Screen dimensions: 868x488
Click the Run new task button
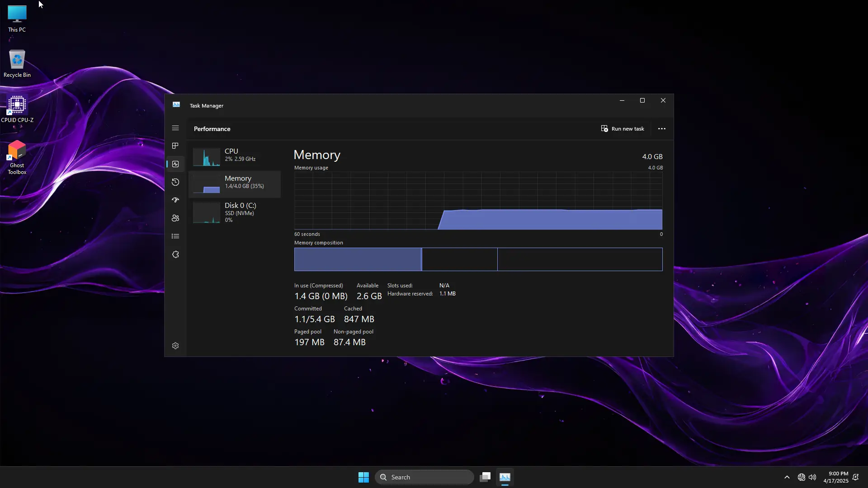pyautogui.click(x=623, y=129)
